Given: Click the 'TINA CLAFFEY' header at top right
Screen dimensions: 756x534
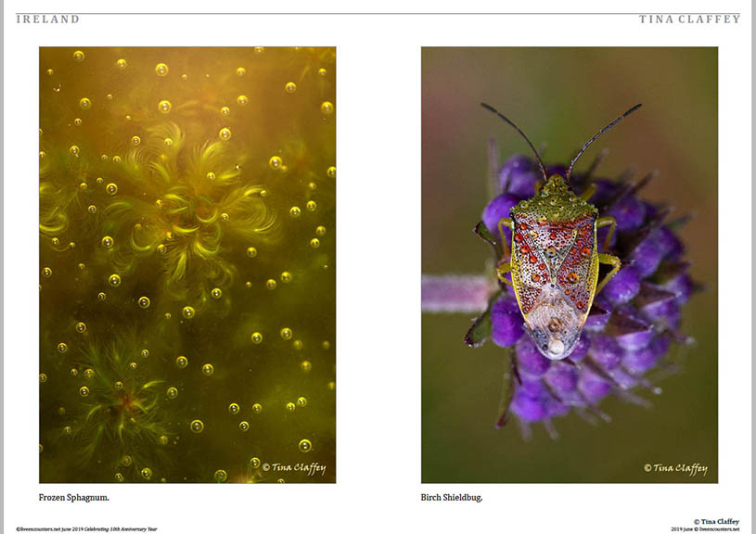Looking at the screenshot, I should tap(689, 19).
